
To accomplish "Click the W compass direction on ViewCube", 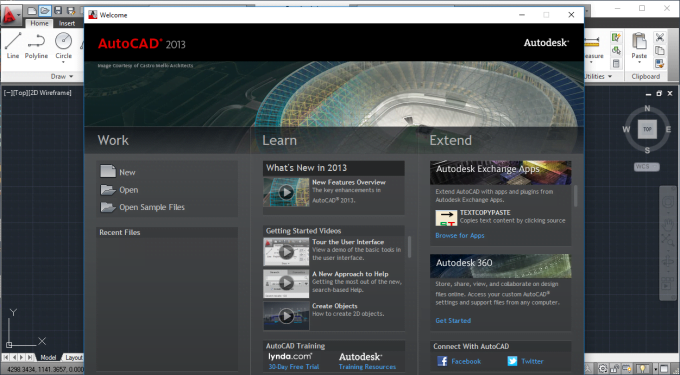I will pos(626,129).
